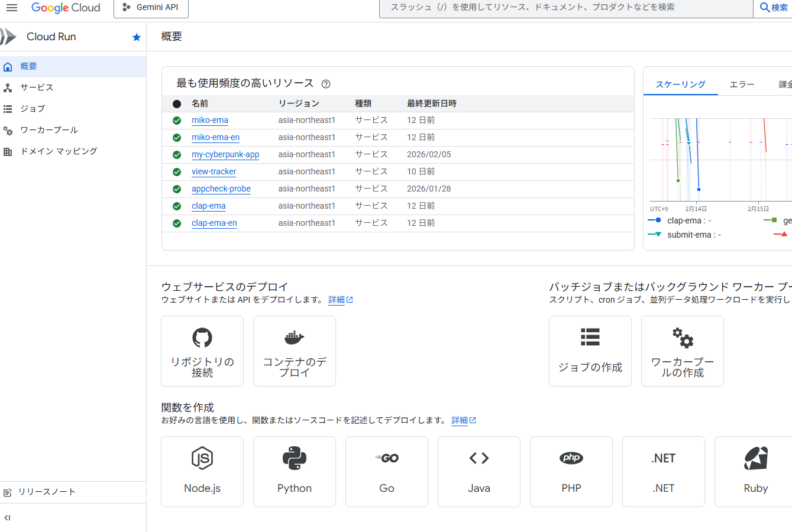Image resolution: width=792 pixels, height=532 pixels.
Task: Switch to the スケーリング tab
Action: coord(680,84)
